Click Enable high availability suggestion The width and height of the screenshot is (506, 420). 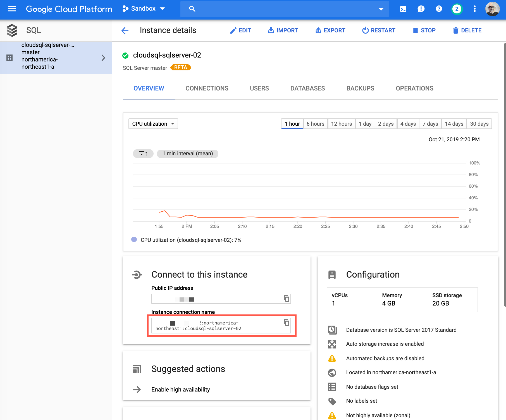pos(180,390)
